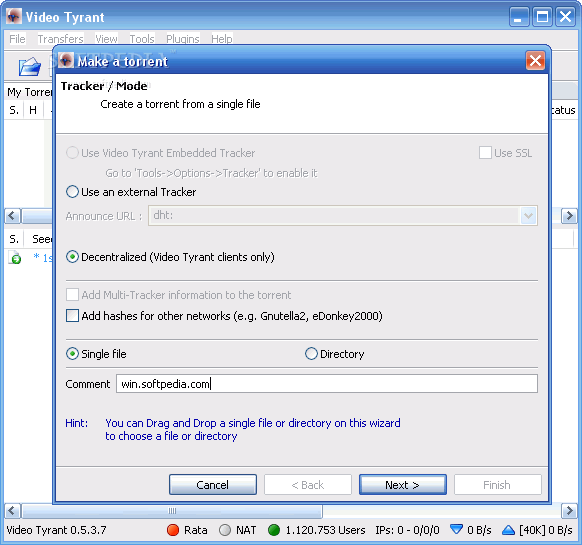Click the Video Tyrant app icon in title bar
The image size is (582, 545).
(x=14, y=16)
